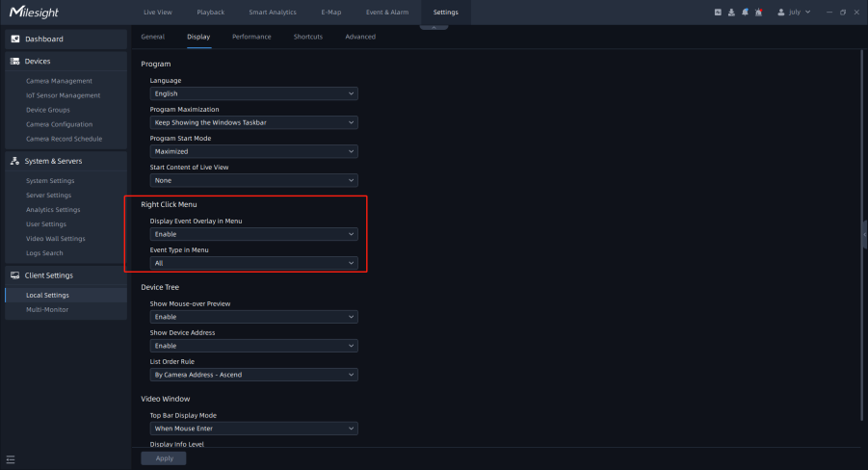Open the july user account menu

(795, 12)
